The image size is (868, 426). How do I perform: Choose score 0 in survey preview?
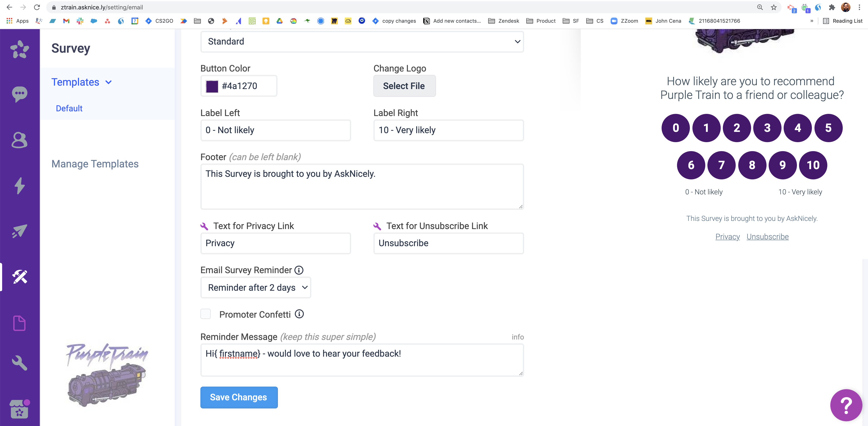(x=676, y=128)
